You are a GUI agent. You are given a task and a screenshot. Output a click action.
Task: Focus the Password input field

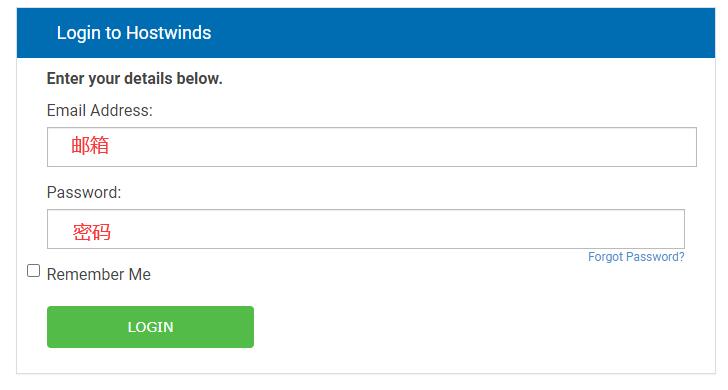(x=365, y=229)
